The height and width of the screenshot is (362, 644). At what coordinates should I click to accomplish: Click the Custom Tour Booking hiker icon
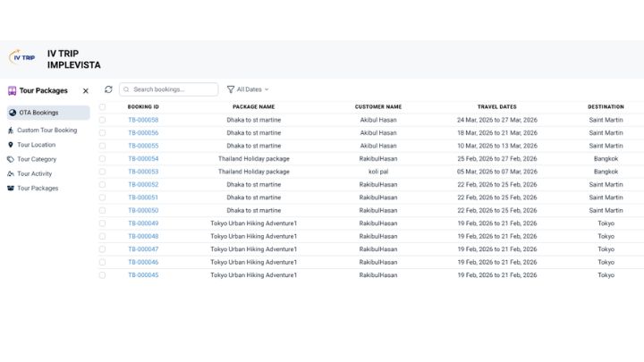(x=11, y=130)
